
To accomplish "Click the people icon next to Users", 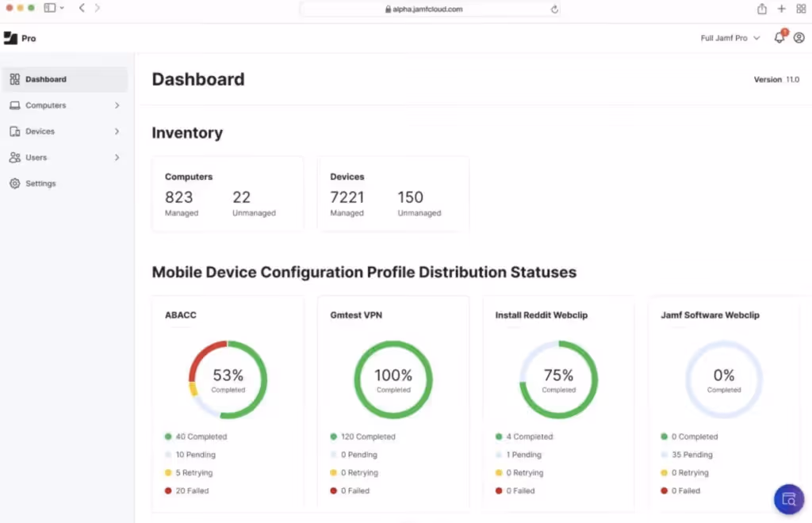I will [14, 157].
